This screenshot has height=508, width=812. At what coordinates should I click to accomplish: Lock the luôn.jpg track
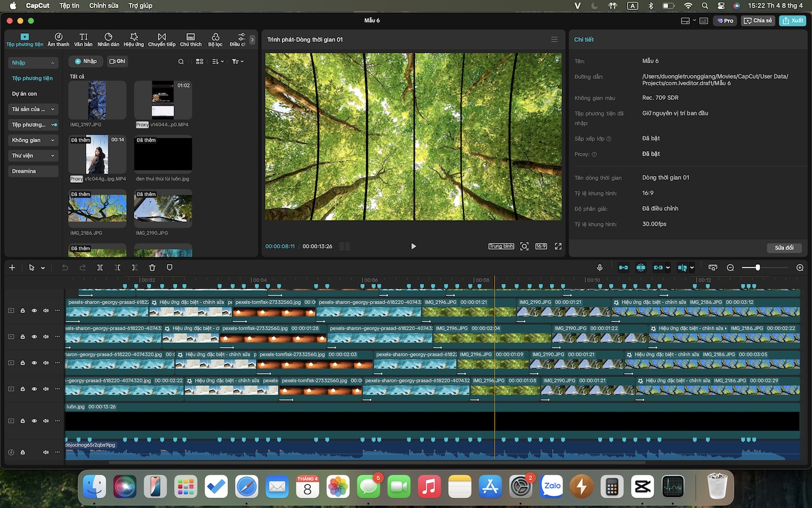click(23, 421)
